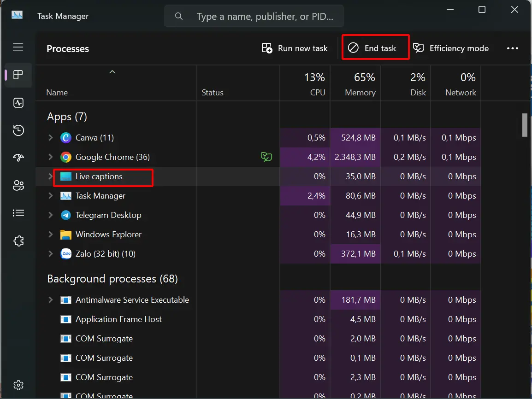
Task: Click Task Manager CPU value 2,4%
Action: pyautogui.click(x=316, y=196)
